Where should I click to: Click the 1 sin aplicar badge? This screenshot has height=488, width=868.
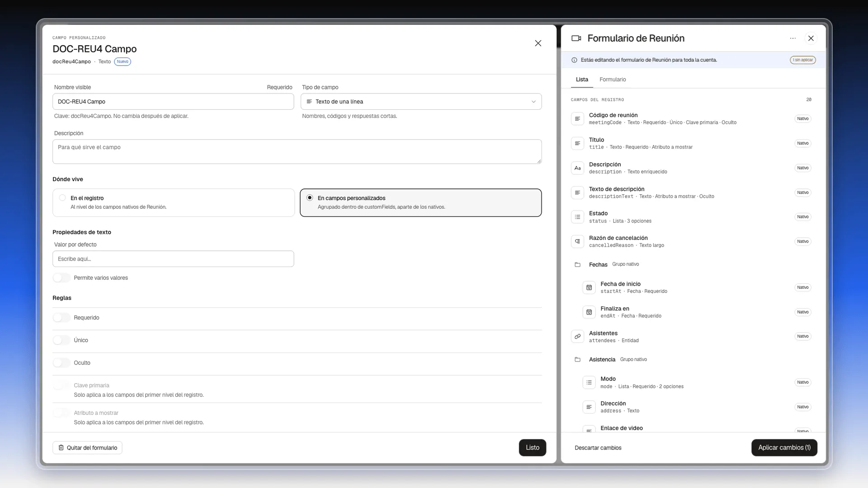point(802,60)
